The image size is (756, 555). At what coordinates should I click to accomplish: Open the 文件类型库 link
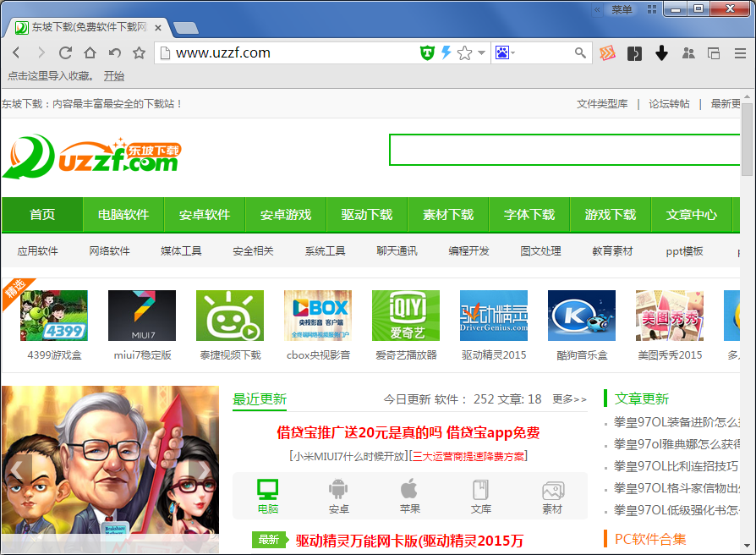point(602,104)
